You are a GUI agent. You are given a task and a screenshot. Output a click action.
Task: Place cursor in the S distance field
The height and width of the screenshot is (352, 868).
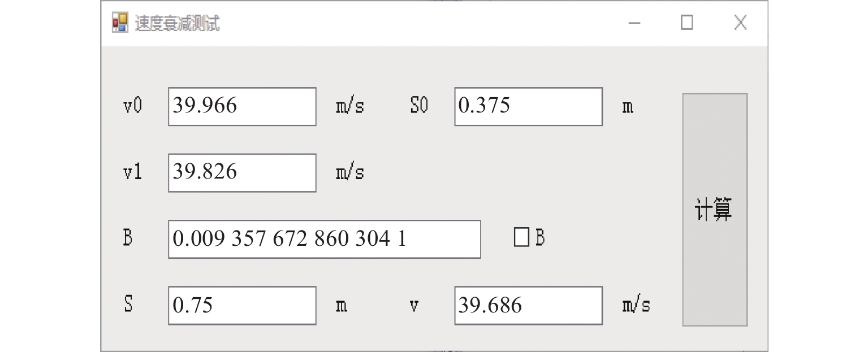(242, 305)
